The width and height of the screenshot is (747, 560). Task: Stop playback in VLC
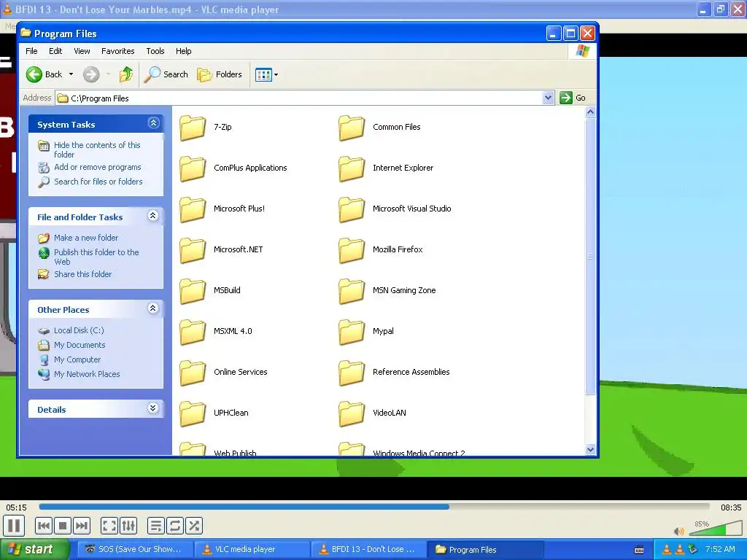pos(63,526)
